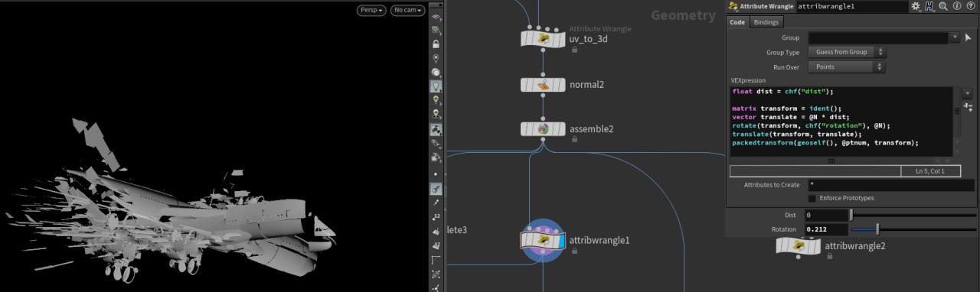Click the group selection arrow icon
Screen dimensions: 980x292
(x=969, y=37)
